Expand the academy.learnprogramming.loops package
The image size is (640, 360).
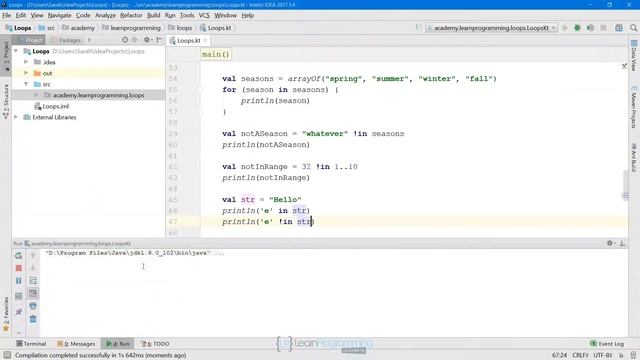click(36, 95)
